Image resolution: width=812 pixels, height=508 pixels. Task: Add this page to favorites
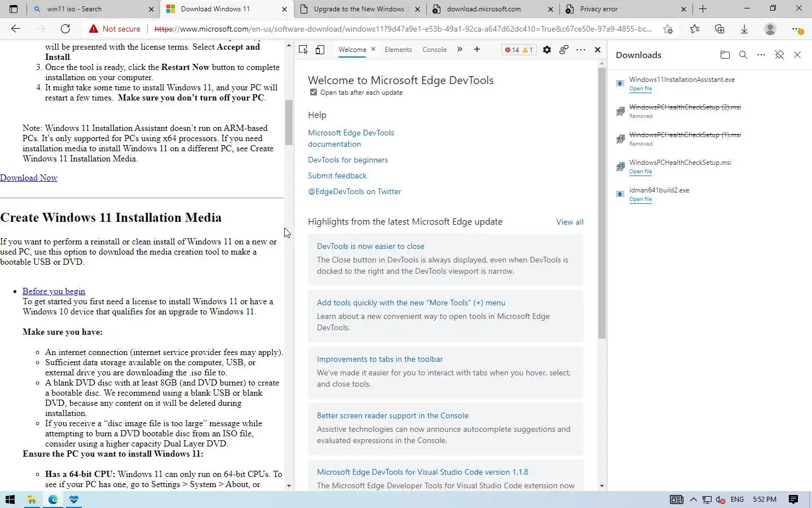[x=668, y=29]
